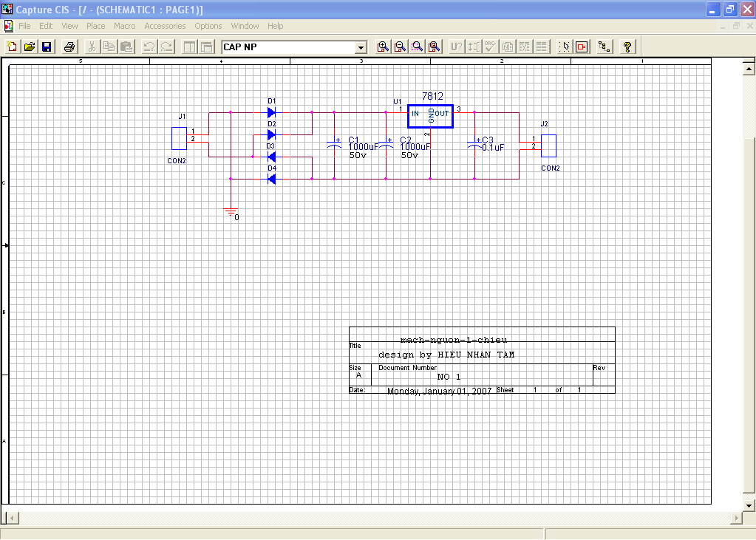Image resolution: width=756 pixels, height=540 pixels.
Task: Click the New document toolbar icon
Action: (12, 47)
